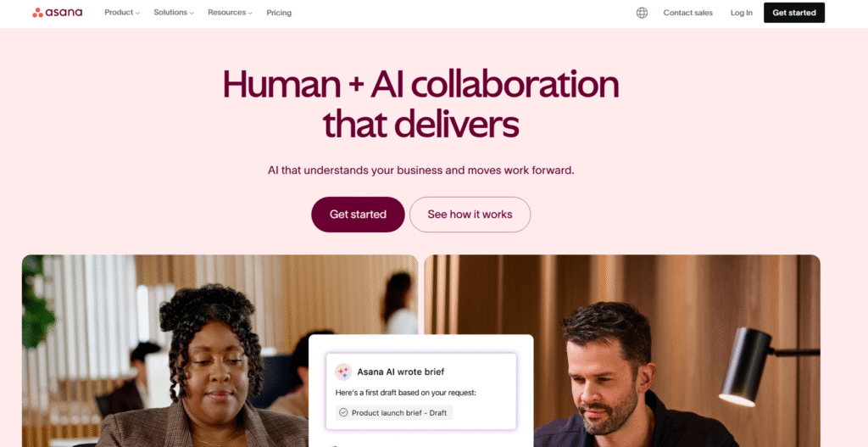
Task: Expand the Resources dropdown menu
Action: pos(230,13)
